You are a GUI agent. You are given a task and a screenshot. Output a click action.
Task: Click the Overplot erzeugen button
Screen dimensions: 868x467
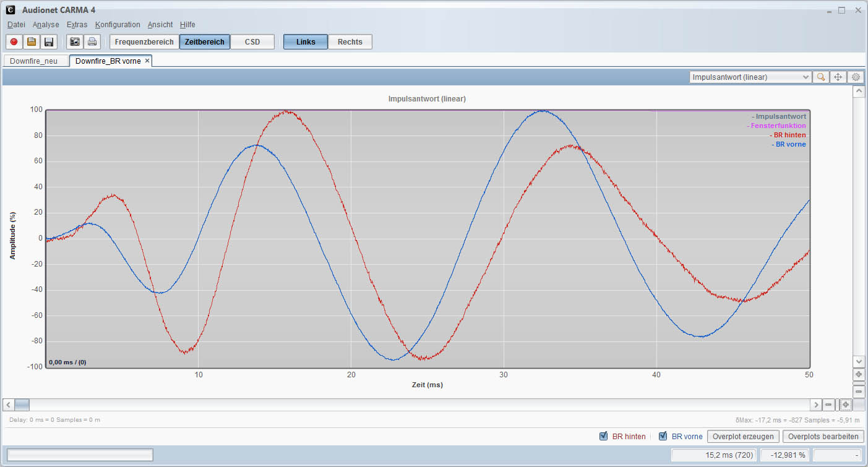point(743,437)
